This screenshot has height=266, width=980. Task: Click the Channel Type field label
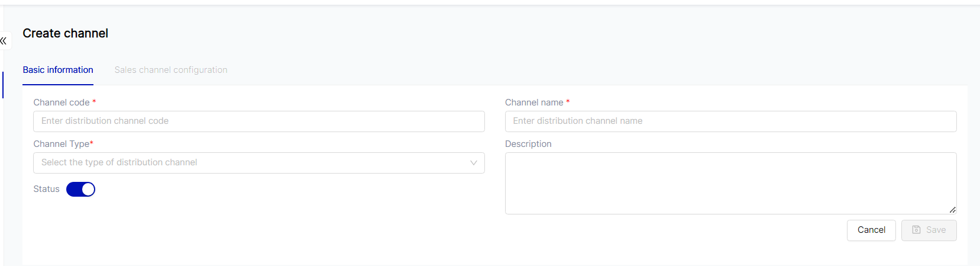click(x=62, y=144)
